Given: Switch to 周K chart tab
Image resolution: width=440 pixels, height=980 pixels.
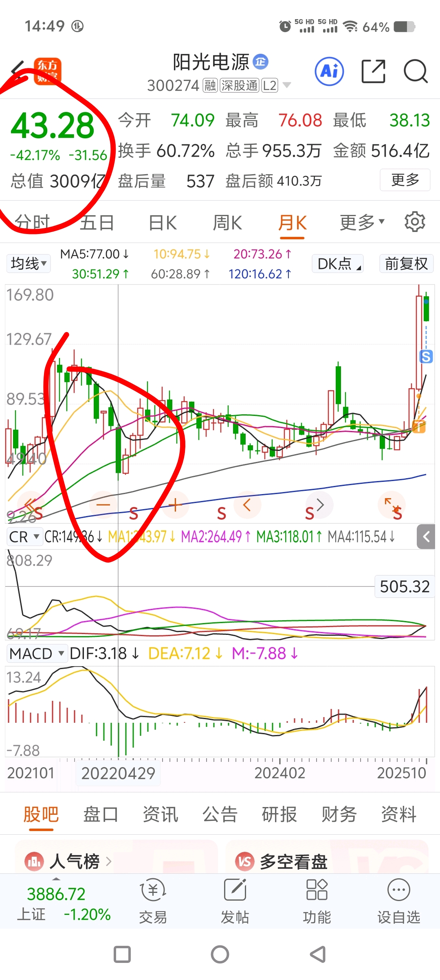Looking at the screenshot, I should tap(227, 223).
